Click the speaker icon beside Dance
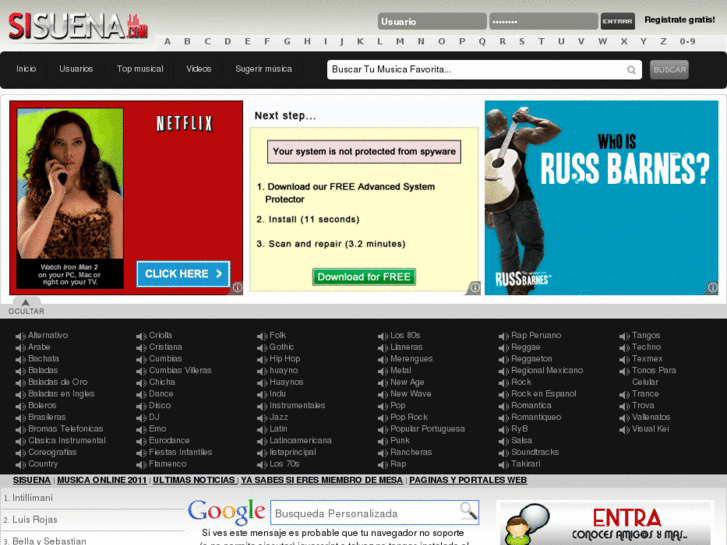 click(x=141, y=394)
